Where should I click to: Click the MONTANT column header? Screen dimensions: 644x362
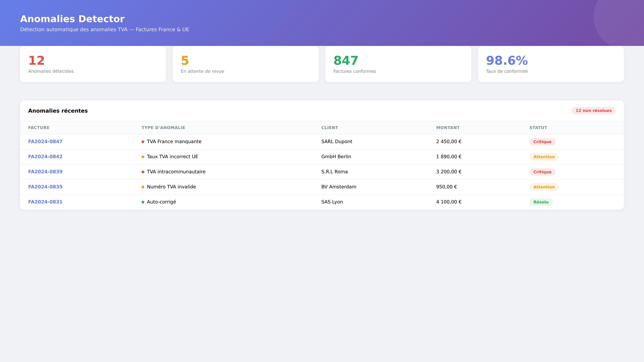[448, 128]
